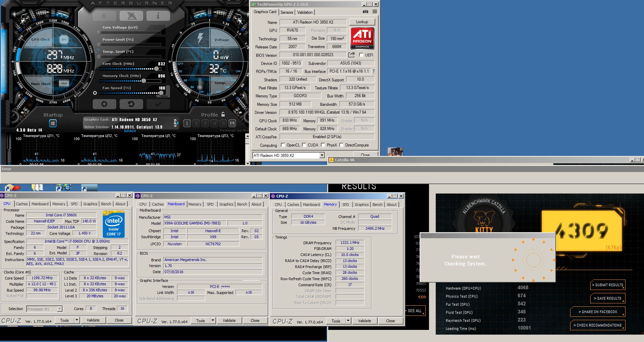The height and width of the screenshot is (342, 644).
Task: Open the desktop shortcut with glasses icon
Action: point(63,187)
